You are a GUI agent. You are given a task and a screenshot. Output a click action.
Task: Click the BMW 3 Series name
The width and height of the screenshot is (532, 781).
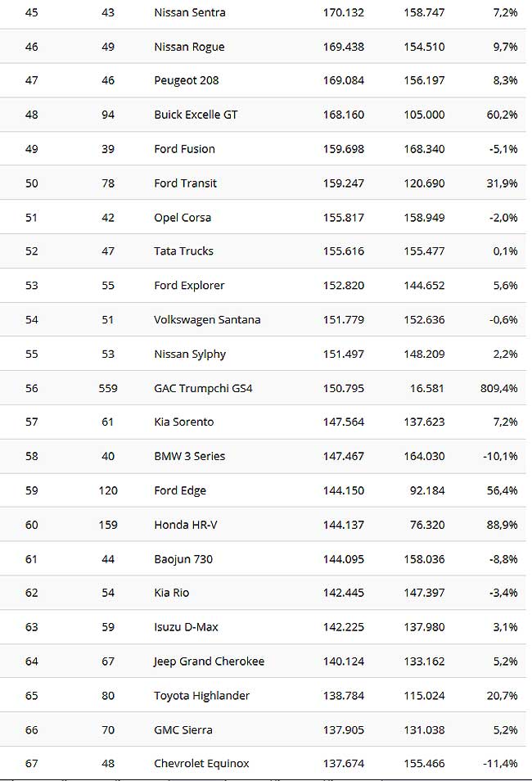pos(189,456)
